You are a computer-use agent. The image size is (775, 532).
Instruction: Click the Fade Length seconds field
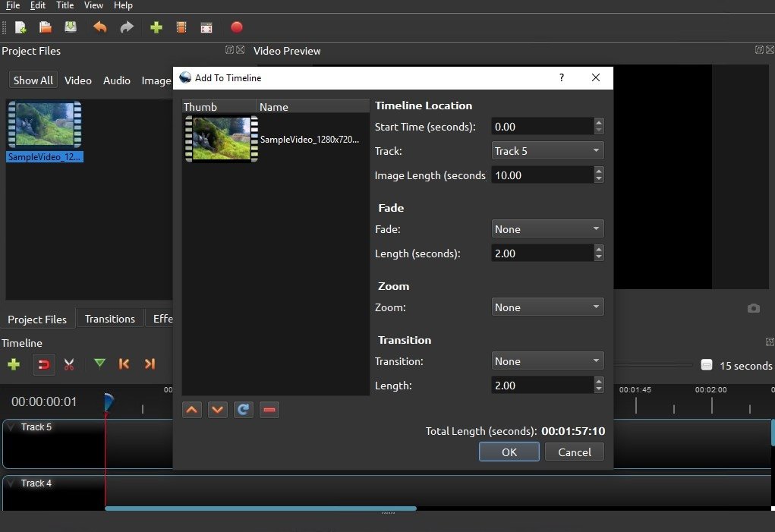coord(542,253)
